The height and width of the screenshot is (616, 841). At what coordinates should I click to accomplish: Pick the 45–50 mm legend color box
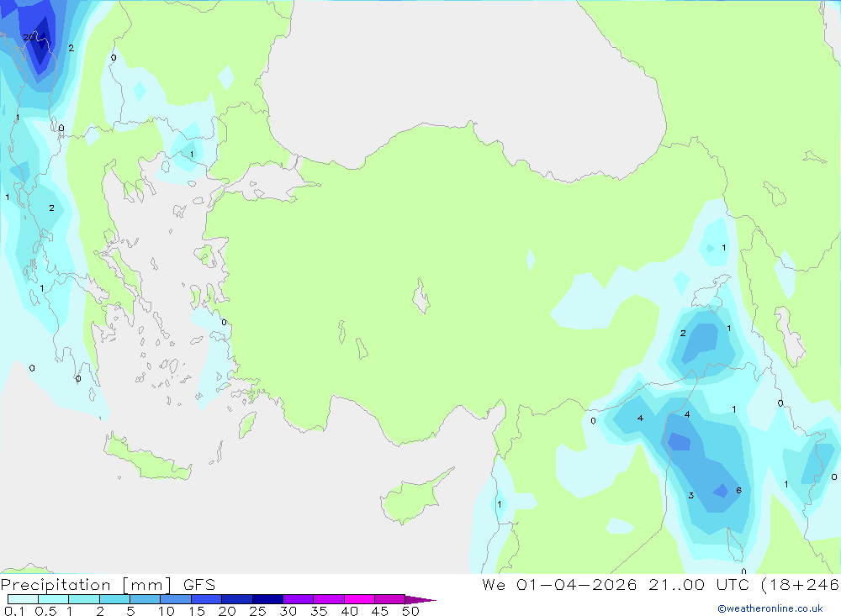click(390, 599)
